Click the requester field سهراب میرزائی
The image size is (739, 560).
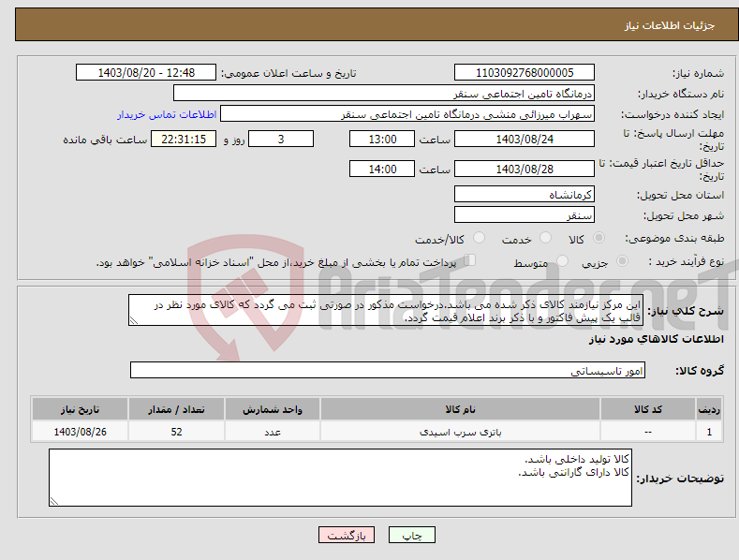coord(407,113)
